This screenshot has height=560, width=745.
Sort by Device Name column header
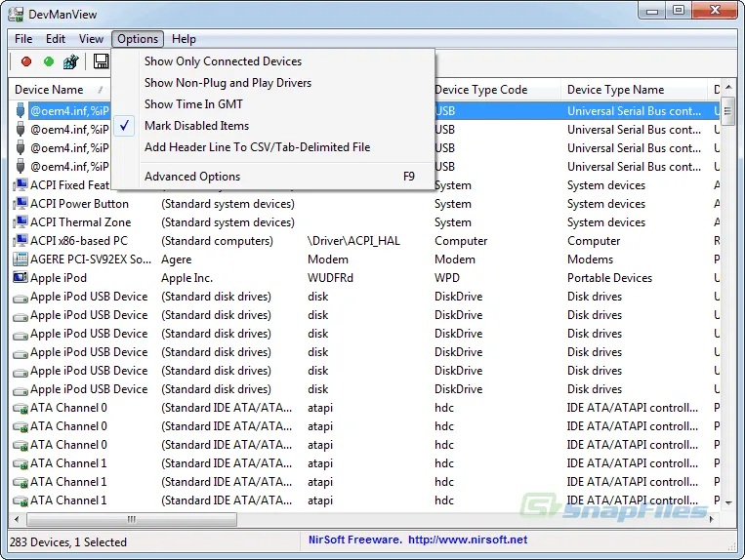point(59,90)
